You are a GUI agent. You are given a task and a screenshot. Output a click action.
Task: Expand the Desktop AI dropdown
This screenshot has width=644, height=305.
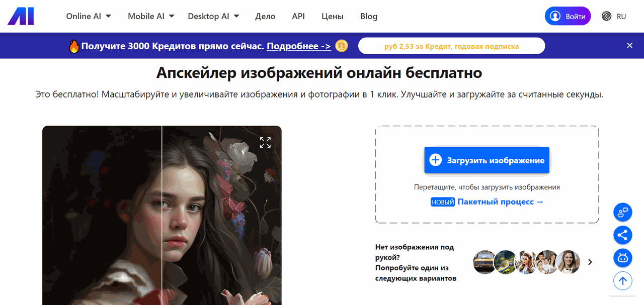[x=213, y=16]
